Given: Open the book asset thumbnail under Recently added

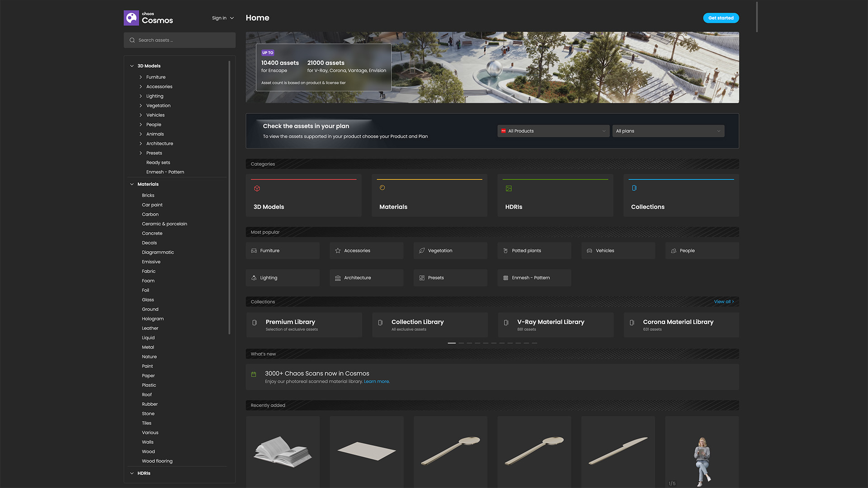Looking at the screenshot, I should tap(283, 452).
